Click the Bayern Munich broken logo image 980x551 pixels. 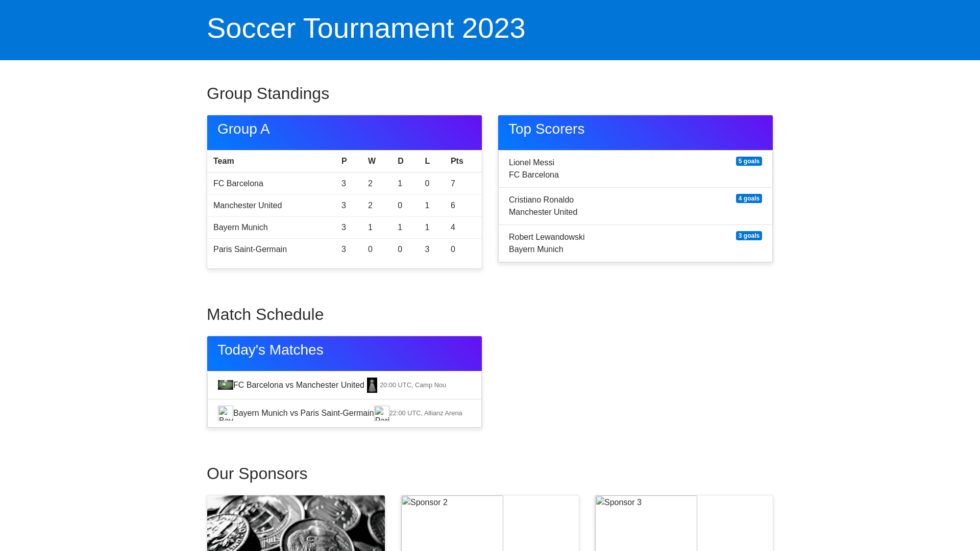click(x=225, y=413)
